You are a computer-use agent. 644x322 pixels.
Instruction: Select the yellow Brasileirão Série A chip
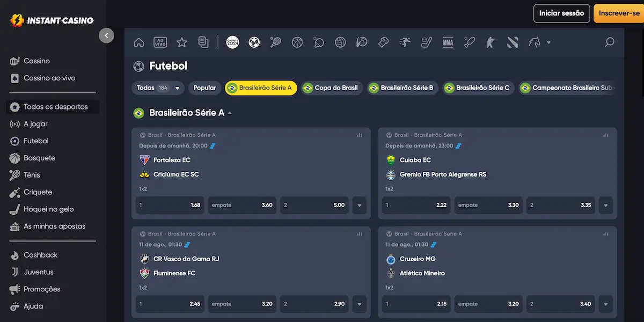(x=261, y=88)
